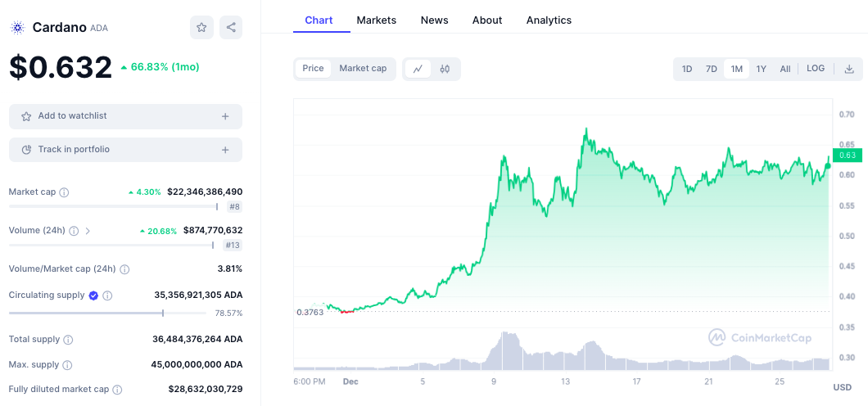
Task: Expand Add to watchlist plus
Action: (225, 116)
